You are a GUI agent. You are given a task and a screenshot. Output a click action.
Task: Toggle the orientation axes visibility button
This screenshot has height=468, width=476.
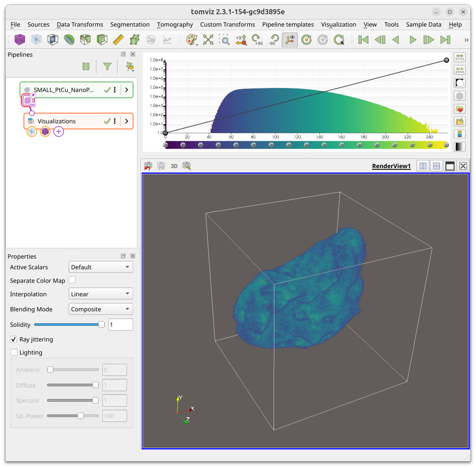[290, 40]
